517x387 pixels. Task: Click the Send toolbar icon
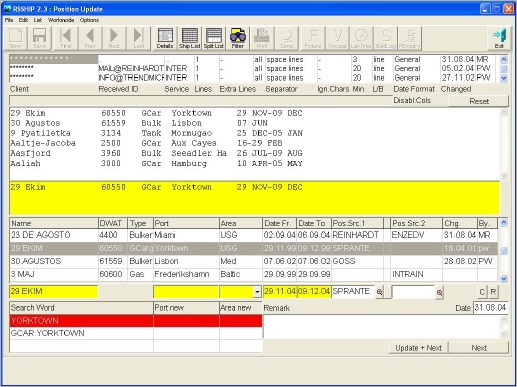(x=286, y=39)
